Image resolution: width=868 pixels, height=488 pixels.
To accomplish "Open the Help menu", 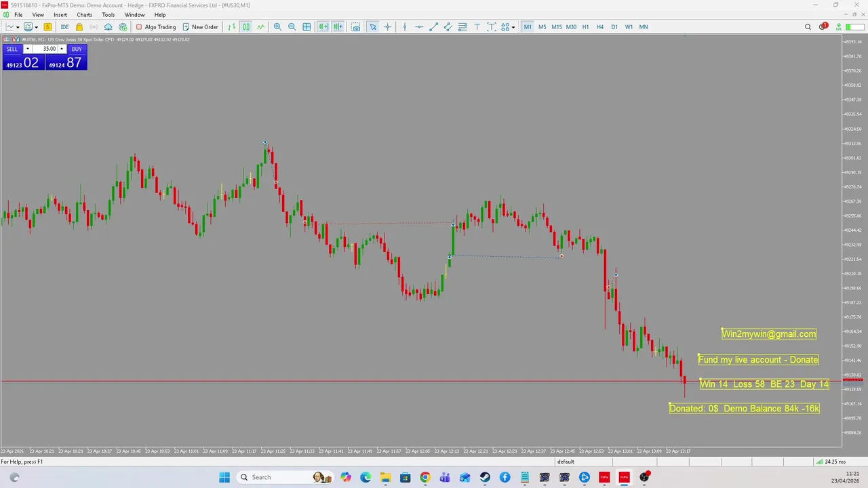I will click(x=160, y=15).
